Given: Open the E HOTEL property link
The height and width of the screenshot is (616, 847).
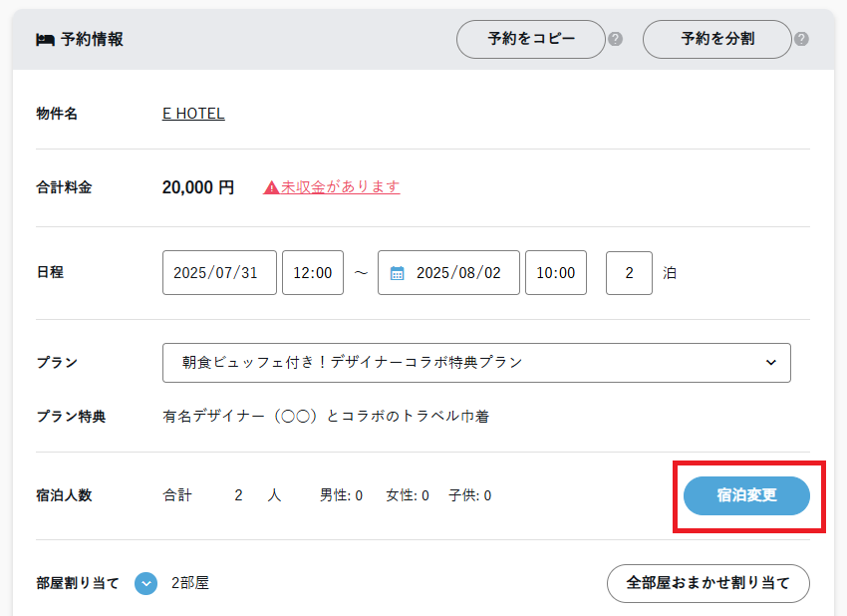Looking at the screenshot, I should coord(193,114).
